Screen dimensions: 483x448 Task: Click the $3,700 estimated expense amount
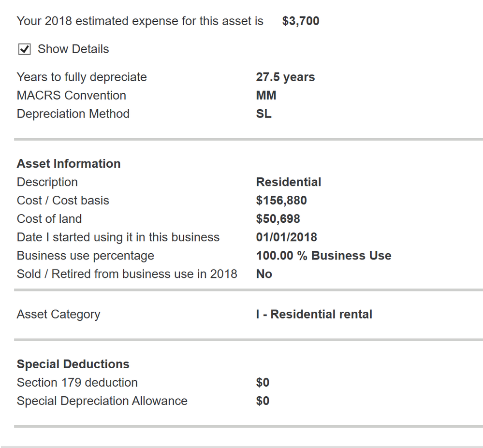pos(300,21)
